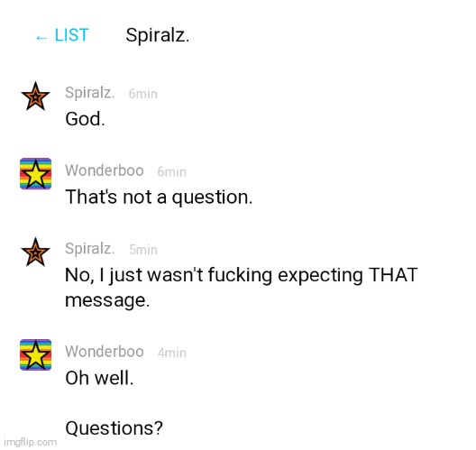Select the 'Questions?' message line
The image size is (476, 450).
coord(114,428)
